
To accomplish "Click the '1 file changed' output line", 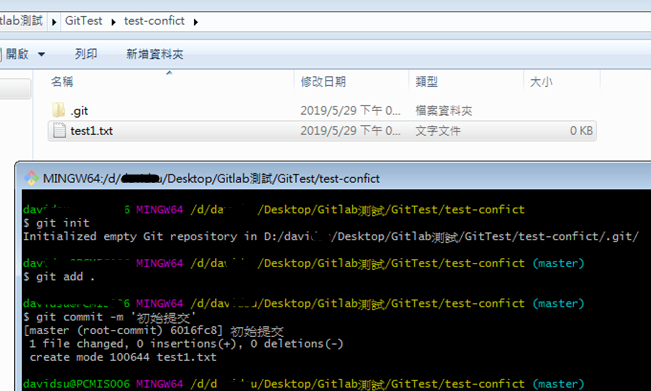I will coord(186,344).
